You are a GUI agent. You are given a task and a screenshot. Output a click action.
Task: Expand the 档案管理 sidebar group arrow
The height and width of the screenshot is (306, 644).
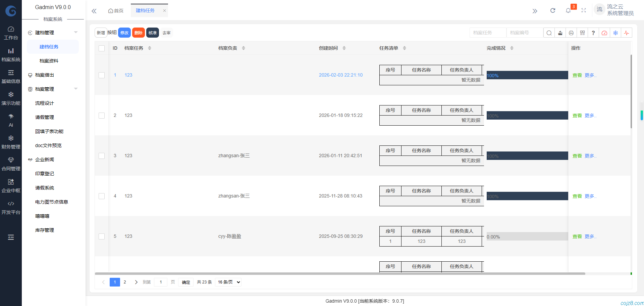pos(76,89)
